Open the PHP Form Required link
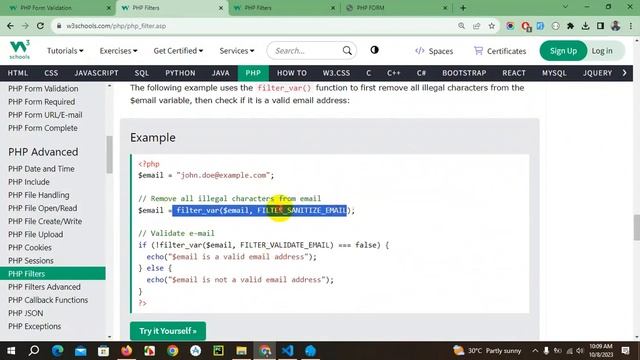 (x=42, y=102)
